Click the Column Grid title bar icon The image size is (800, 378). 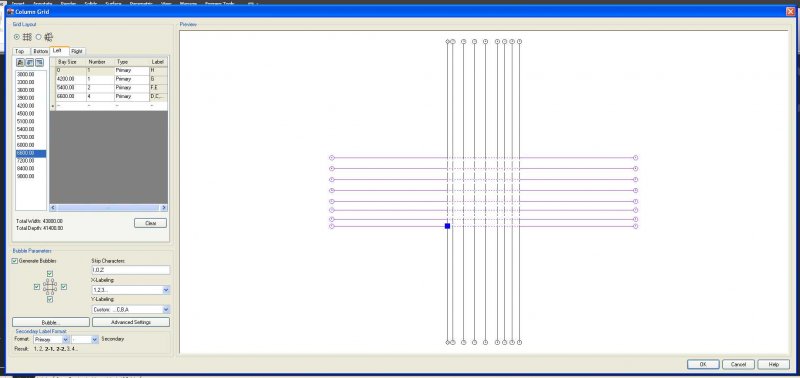(x=10, y=11)
